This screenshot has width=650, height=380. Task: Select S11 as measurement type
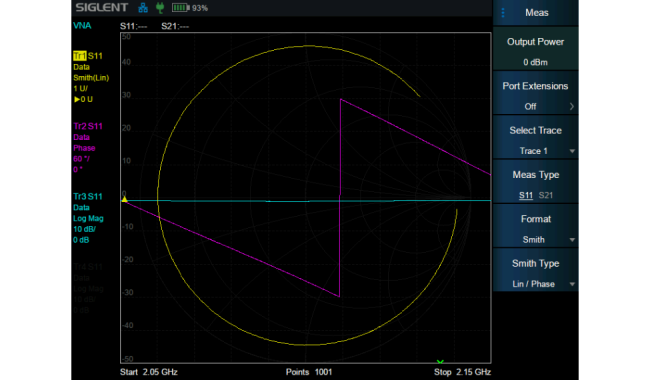(x=526, y=195)
